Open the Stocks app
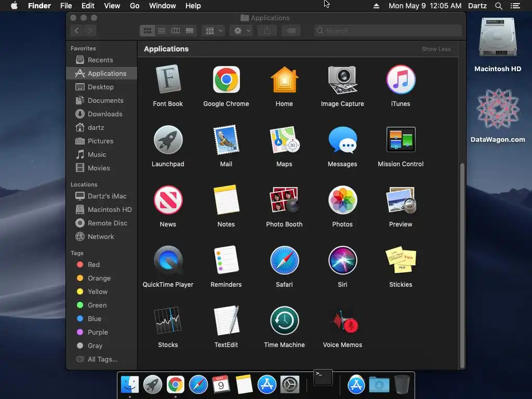Image resolution: width=532 pixels, height=399 pixels. pos(168,321)
